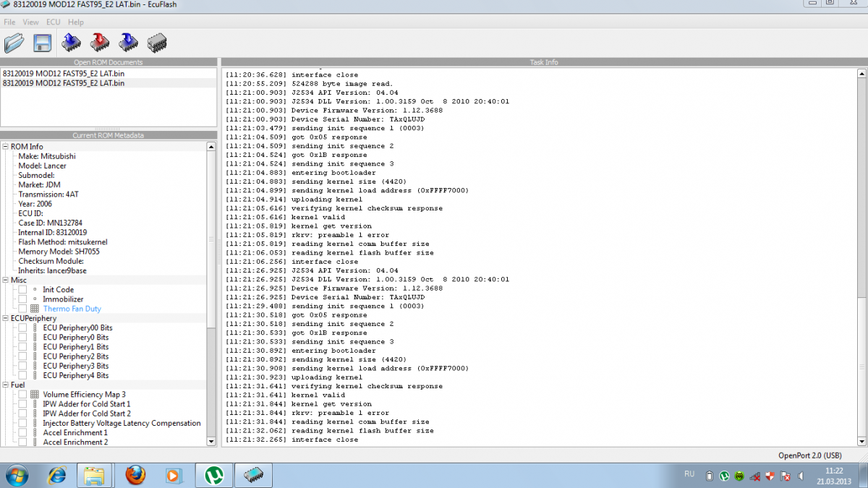Click the red-white shield tray icon
The height and width of the screenshot is (488, 868).
click(770, 476)
